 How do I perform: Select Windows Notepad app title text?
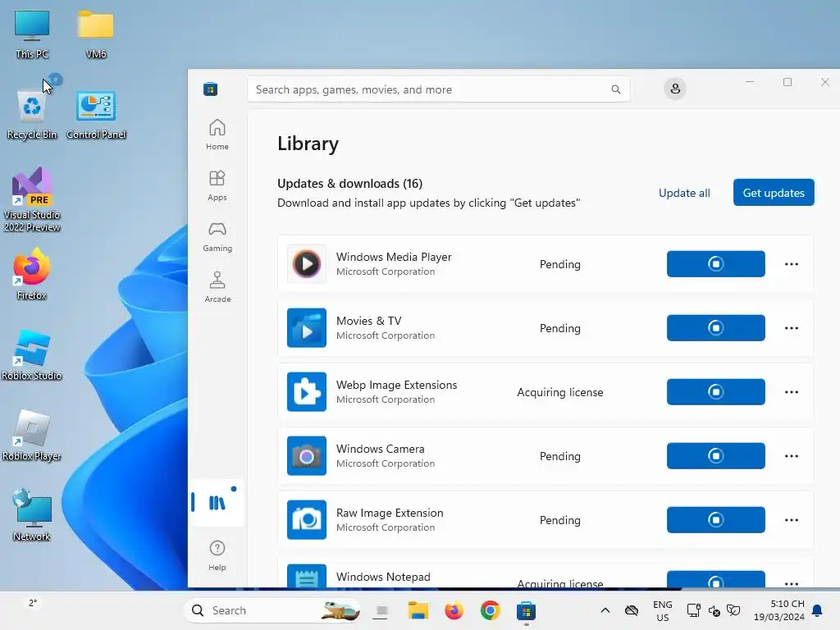click(383, 577)
